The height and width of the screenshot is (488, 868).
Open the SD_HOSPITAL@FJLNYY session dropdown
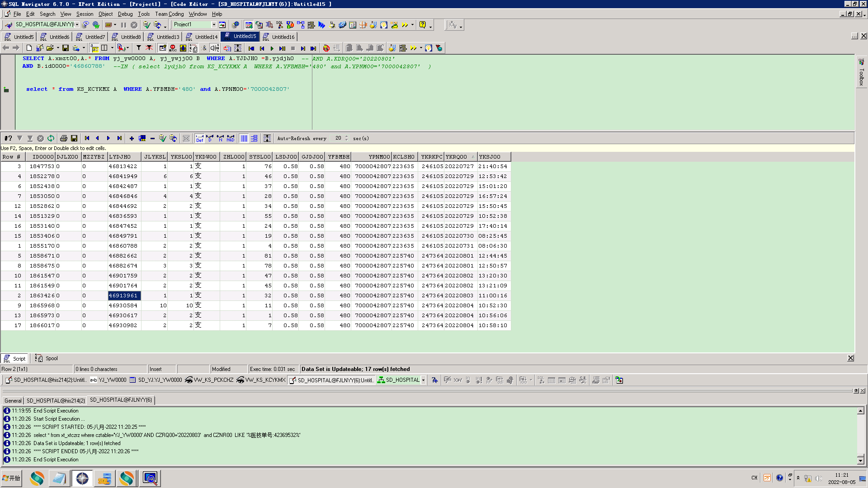point(77,25)
